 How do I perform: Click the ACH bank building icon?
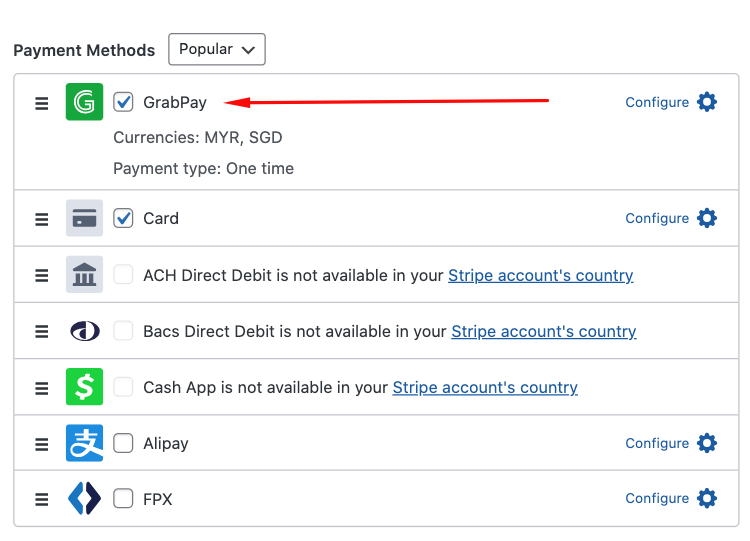(x=84, y=275)
